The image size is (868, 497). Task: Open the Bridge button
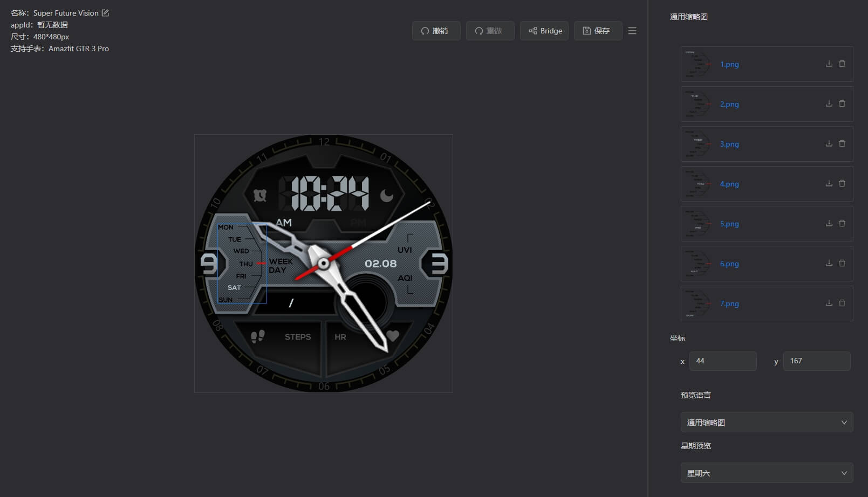tap(544, 31)
